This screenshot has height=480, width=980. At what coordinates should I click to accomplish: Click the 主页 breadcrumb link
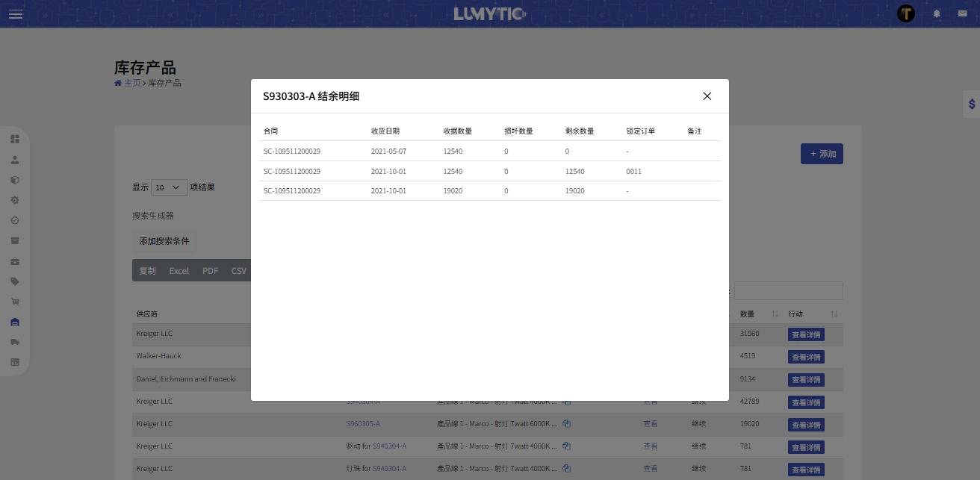point(131,83)
